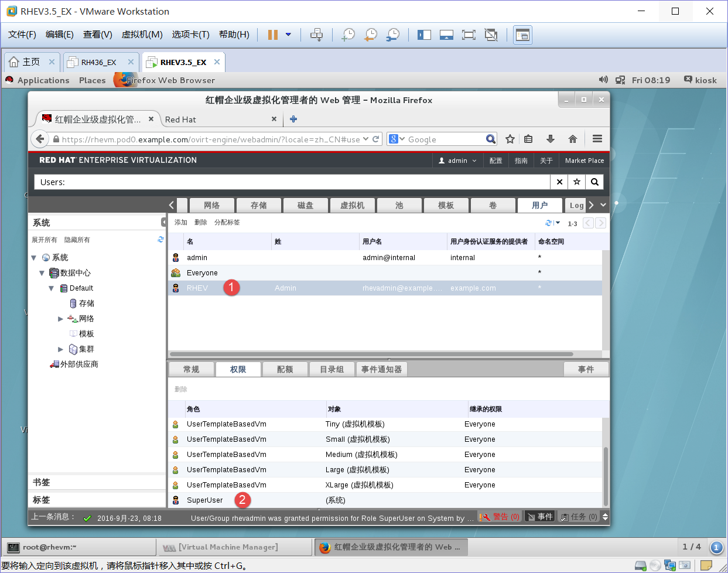Open the VMware power options dropdown arrow
728x573 pixels.
point(288,35)
